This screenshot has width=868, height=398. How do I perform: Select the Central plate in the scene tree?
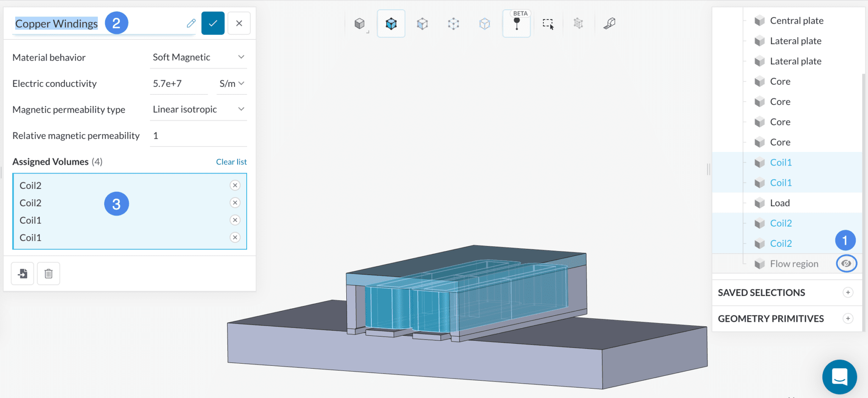(796, 20)
